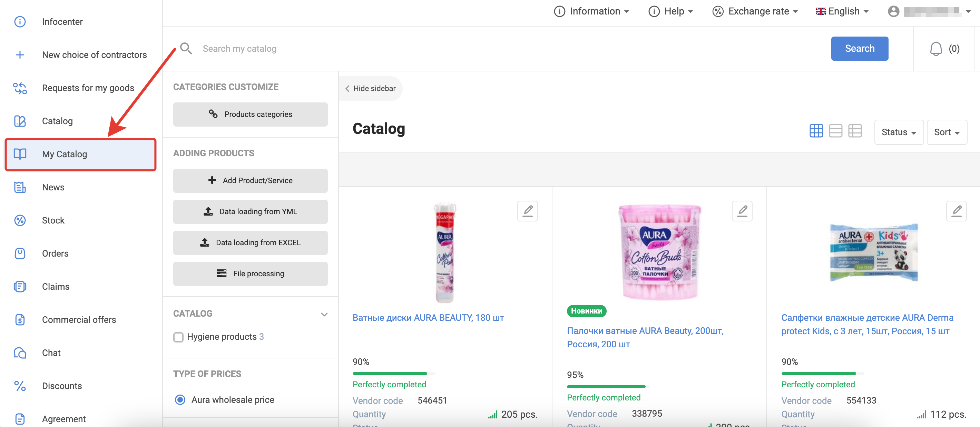Collapse the CATALOG section chevron
The image size is (980, 427).
324,314
